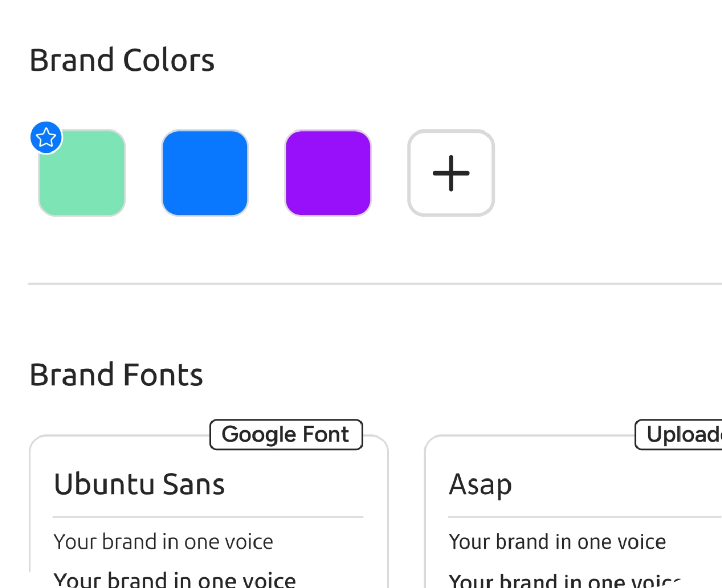722x588 pixels.
Task: Click the Brand Fonts heading
Action: coord(116,375)
